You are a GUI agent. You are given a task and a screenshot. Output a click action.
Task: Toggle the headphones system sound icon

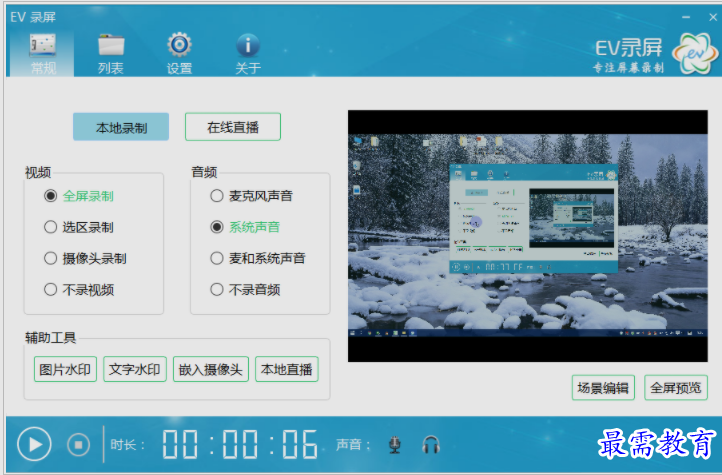431,445
